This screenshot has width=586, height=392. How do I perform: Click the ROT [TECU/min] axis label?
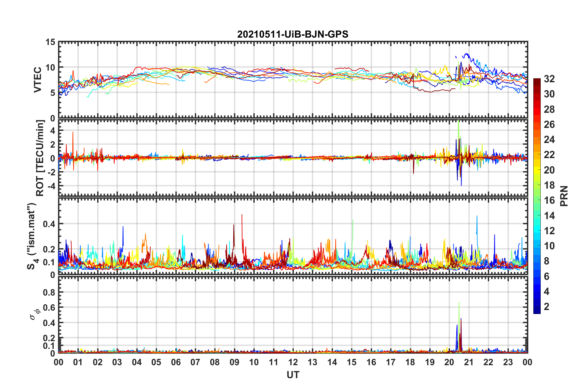[x=40, y=158]
